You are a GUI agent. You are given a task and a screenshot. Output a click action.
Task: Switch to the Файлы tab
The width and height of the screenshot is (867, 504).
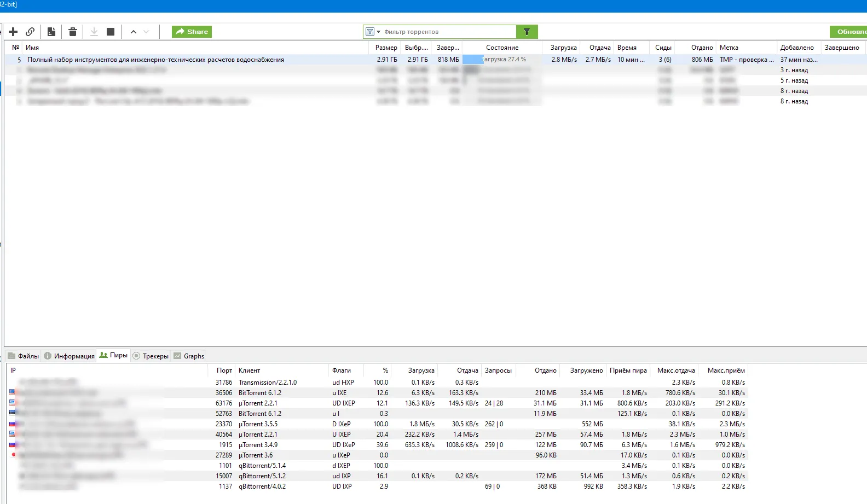(x=24, y=356)
